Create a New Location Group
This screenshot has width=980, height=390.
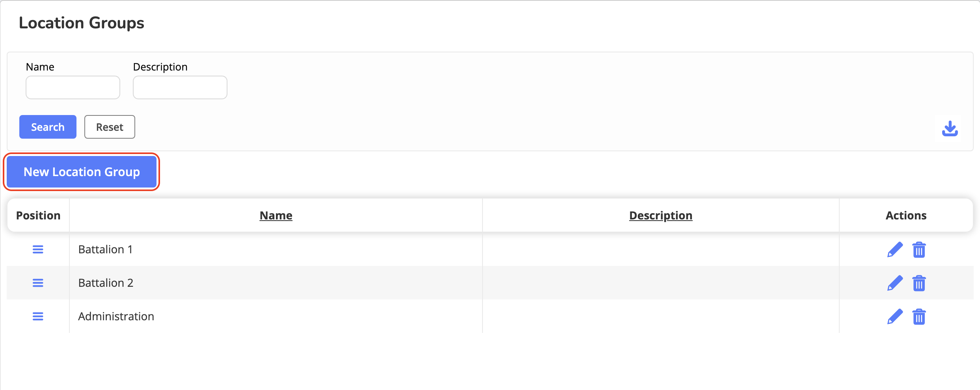82,172
